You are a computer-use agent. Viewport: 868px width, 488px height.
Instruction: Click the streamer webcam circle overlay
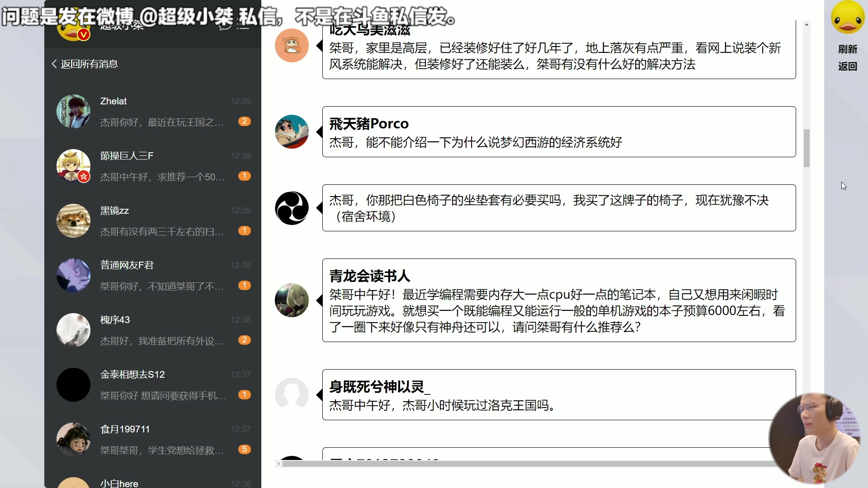point(815,439)
